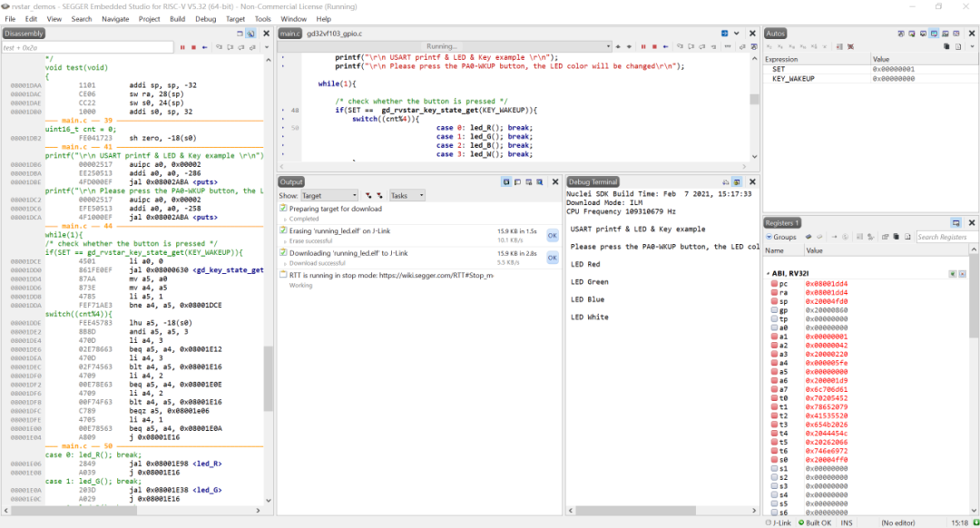Switch to the gd32vf103_gpio.c tab
The width and height of the screenshot is (980, 528).
[334, 34]
